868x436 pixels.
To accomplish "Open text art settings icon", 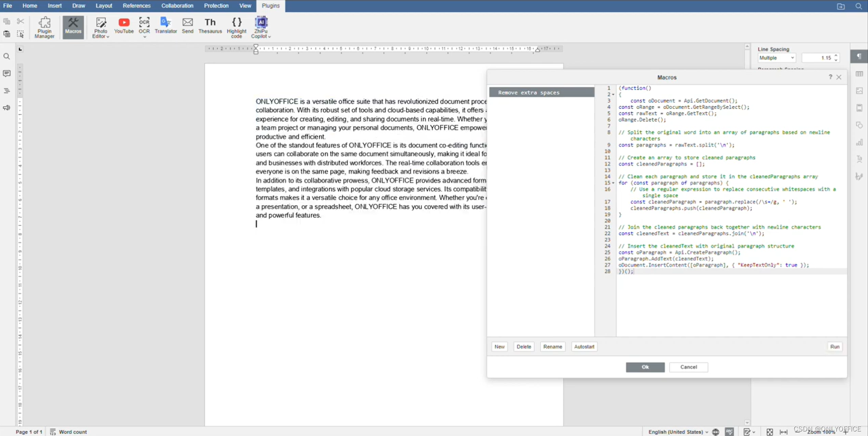I will (859, 159).
